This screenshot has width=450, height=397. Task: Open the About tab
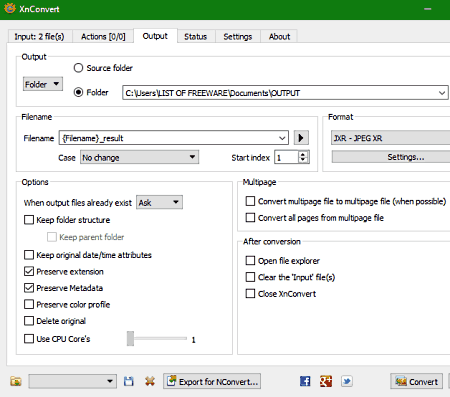[x=279, y=36]
